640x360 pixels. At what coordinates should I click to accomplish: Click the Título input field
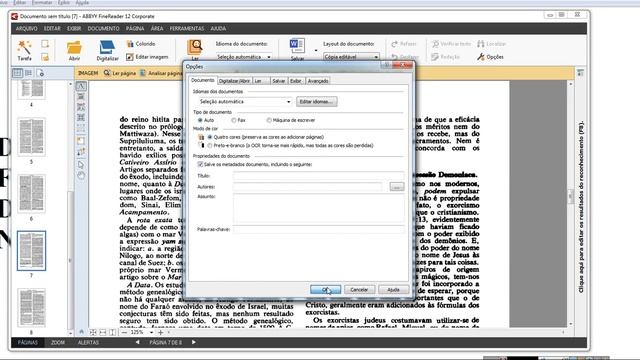(318, 176)
